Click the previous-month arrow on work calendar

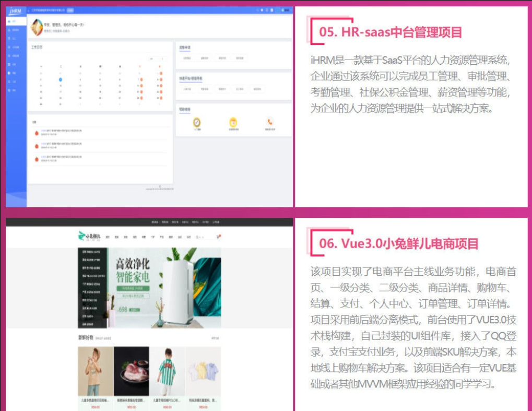click(158, 58)
